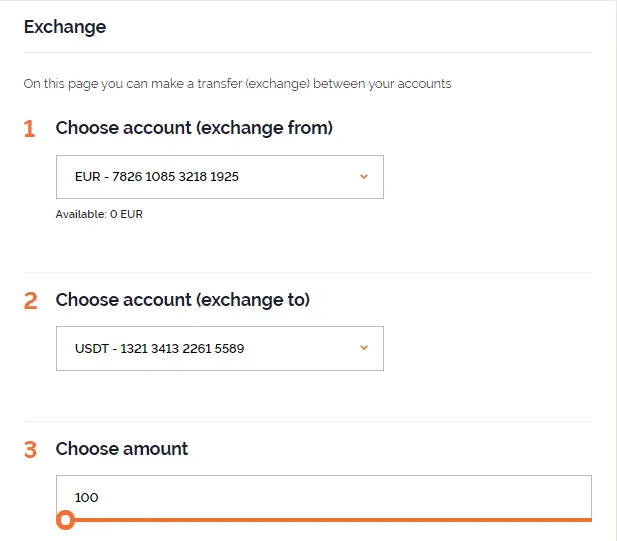
Task: Click the orange step number 3
Action: tap(30, 450)
